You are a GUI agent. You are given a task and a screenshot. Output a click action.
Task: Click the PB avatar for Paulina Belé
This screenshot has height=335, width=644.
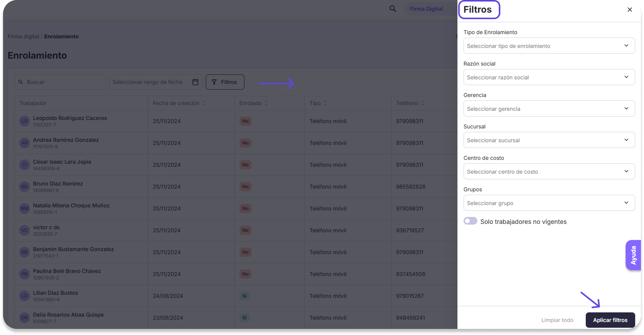(x=25, y=274)
